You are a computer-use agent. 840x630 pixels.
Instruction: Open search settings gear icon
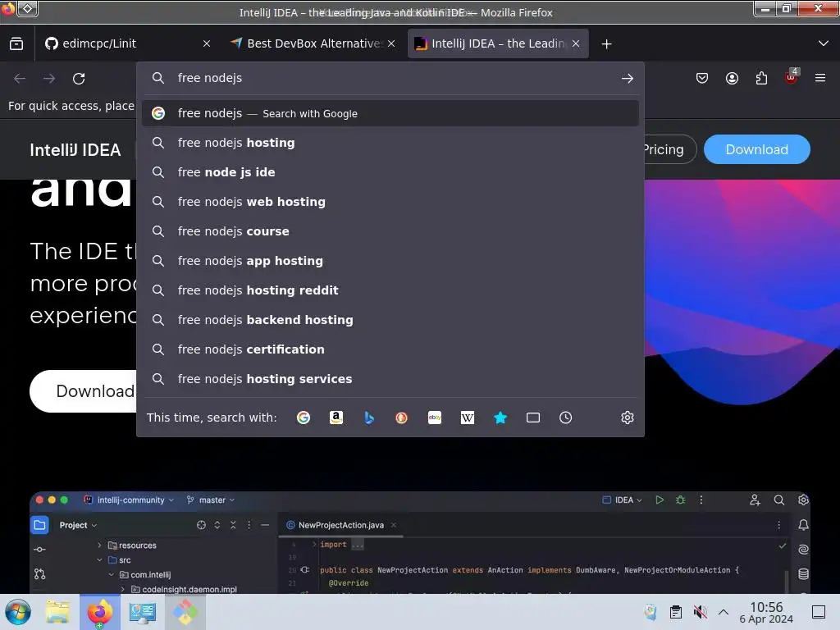click(x=628, y=418)
